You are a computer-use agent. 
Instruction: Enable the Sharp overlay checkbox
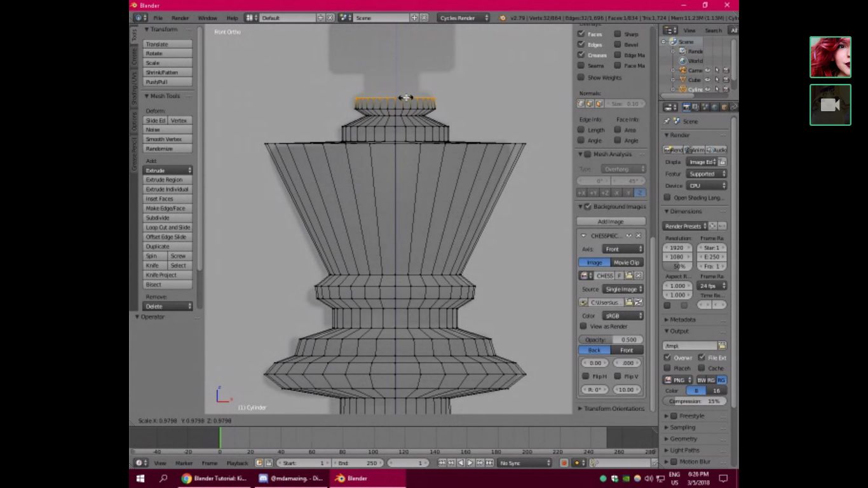click(x=618, y=34)
